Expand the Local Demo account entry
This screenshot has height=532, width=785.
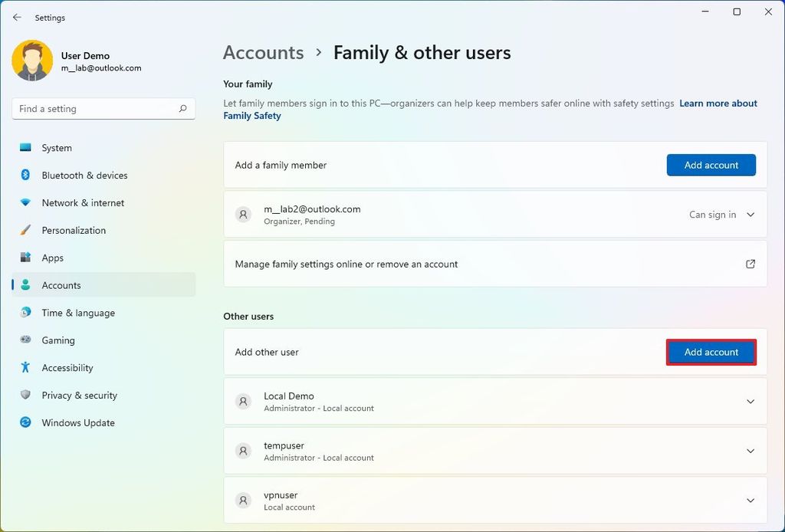pos(750,401)
